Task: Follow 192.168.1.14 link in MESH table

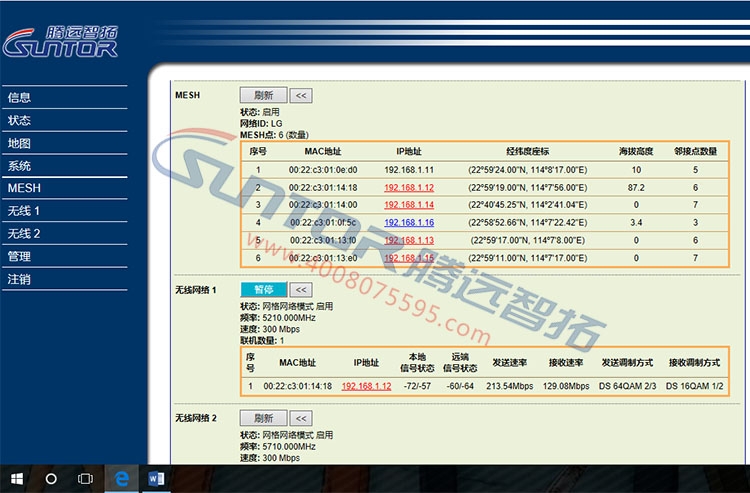Action: pos(408,204)
